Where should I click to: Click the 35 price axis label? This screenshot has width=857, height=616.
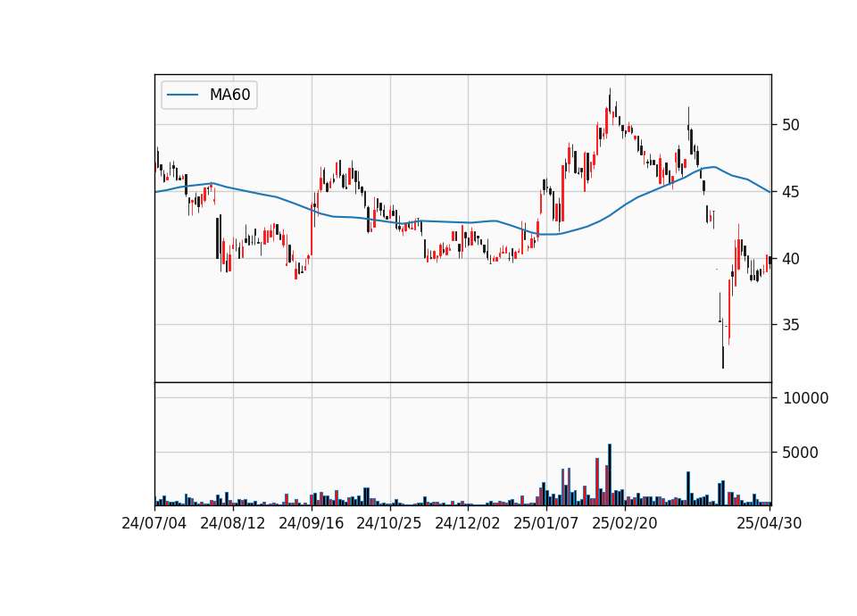790,325
